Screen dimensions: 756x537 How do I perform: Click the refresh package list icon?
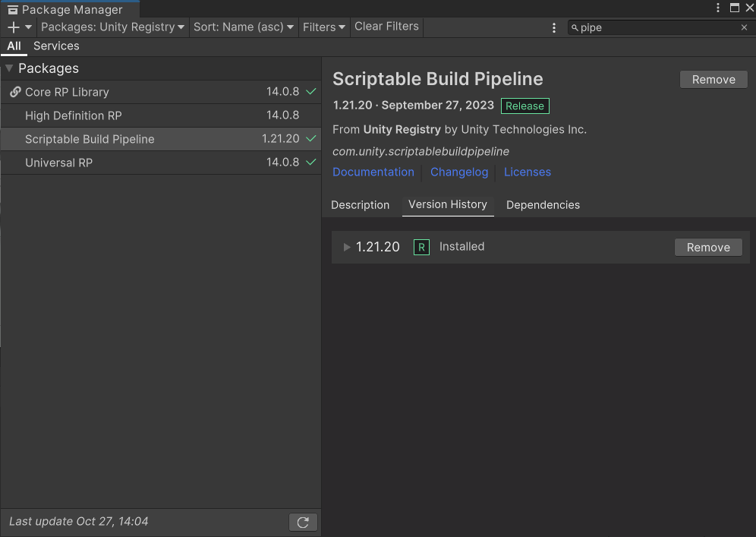click(303, 522)
